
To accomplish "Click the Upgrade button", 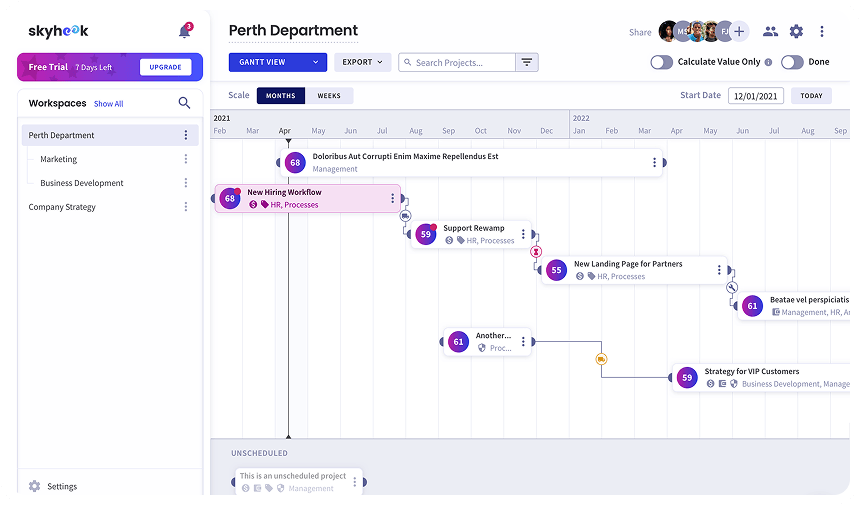I will pos(166,67).
